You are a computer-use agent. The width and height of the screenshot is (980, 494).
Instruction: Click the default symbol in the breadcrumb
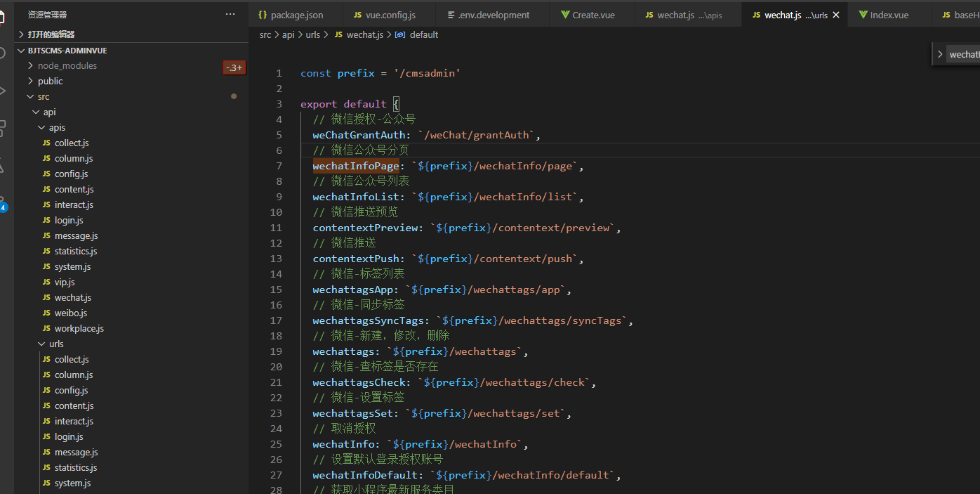click(x=423, y=34)
